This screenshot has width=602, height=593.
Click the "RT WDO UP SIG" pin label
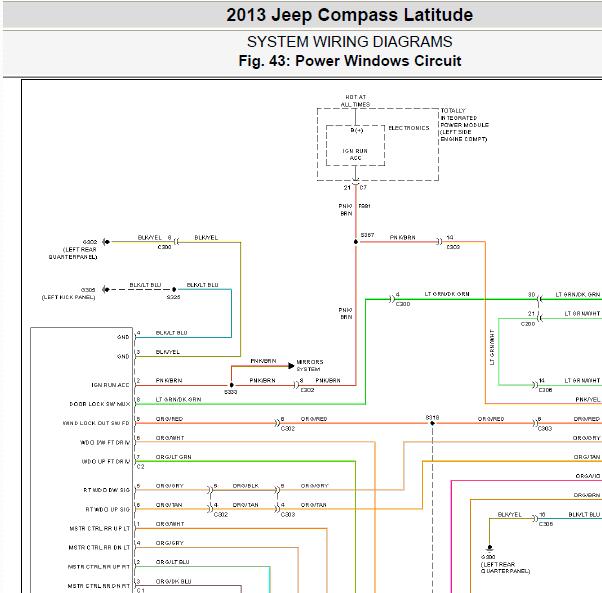(107, 509)
